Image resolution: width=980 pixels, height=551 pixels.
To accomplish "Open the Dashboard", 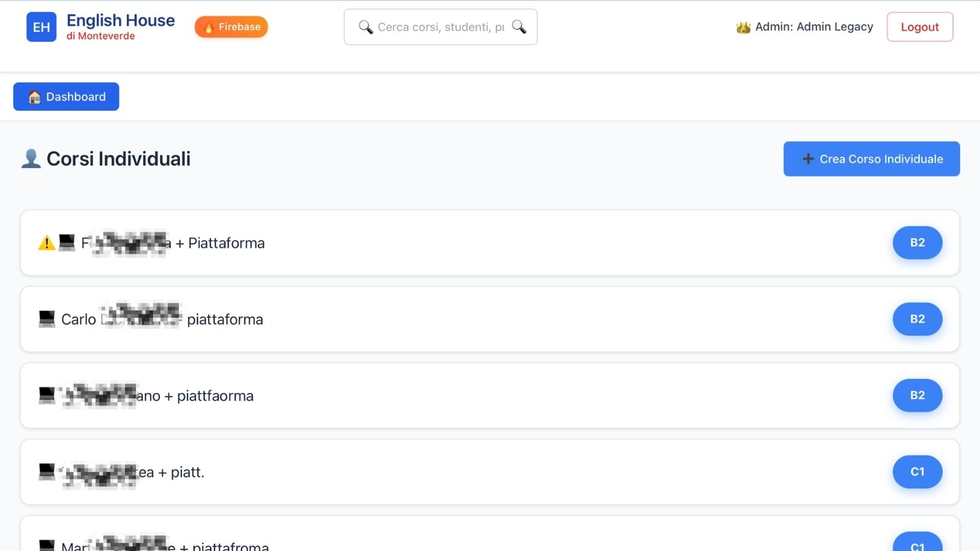I will pos(66,96).
